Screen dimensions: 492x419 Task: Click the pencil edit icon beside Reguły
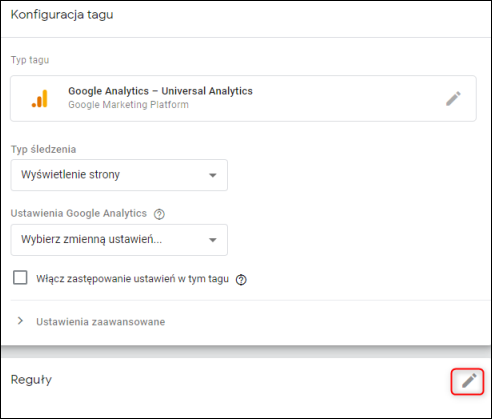(x=469, y=381)
